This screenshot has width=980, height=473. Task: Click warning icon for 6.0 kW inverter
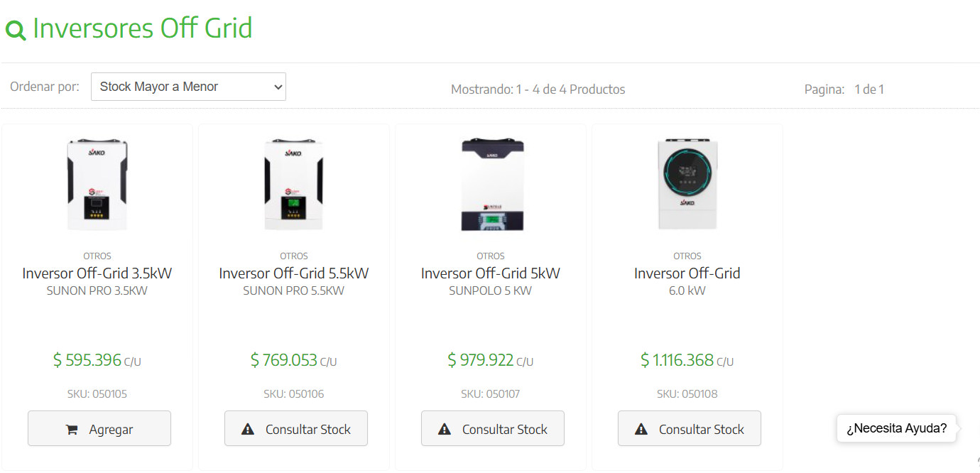(641, 429)
